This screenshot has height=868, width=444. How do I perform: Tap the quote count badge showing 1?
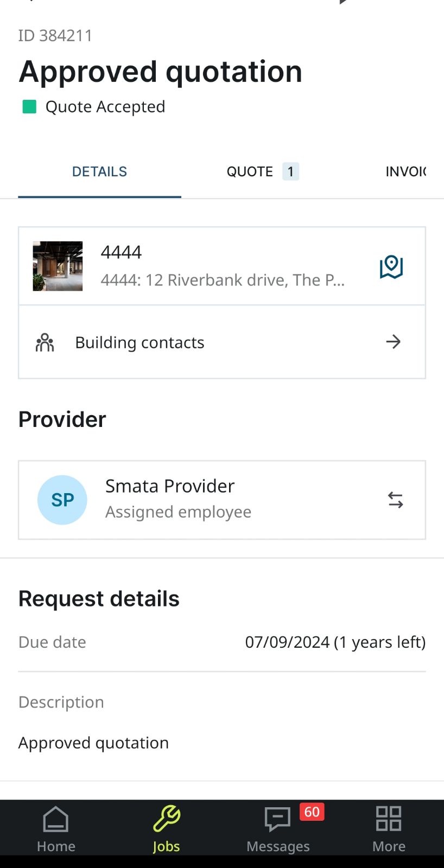(x=290, y=172)
